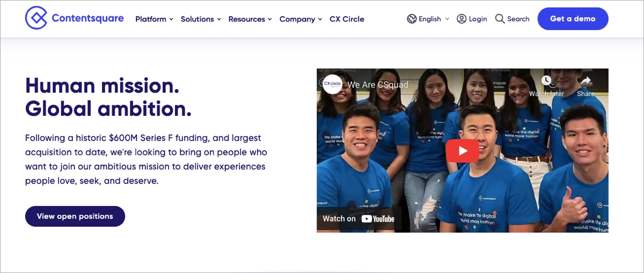Viewport: 644px width, 273px height.
Task: Click the $600M Series F funding paragraph
Action: pyautogui.click(x=146, y=159)
